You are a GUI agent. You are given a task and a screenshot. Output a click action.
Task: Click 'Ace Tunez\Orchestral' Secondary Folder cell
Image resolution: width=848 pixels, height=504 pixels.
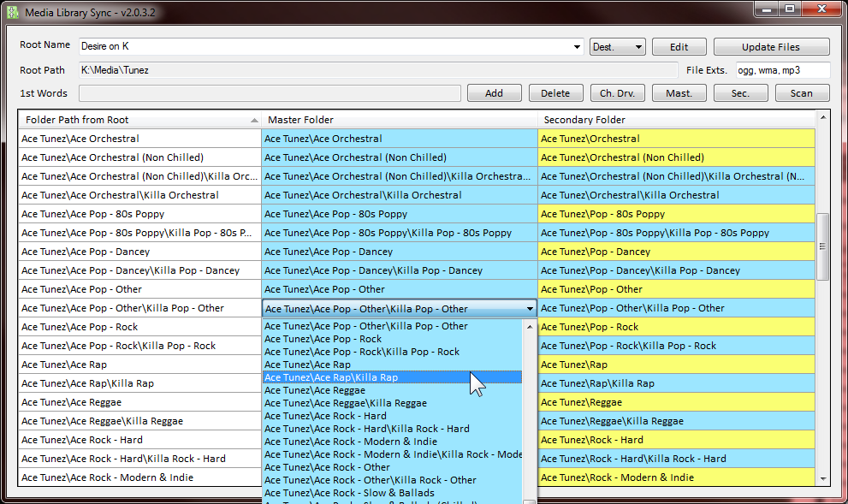pos(677,139)
